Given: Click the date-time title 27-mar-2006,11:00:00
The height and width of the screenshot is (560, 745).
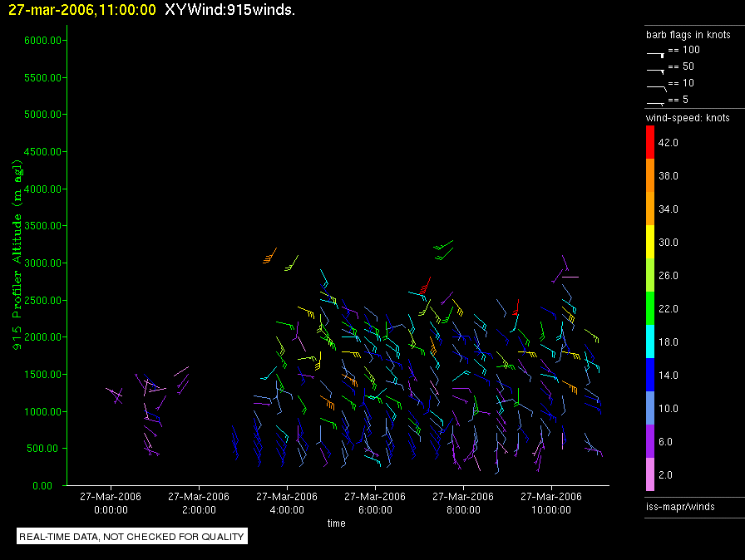Looking at the screenshot, I should pyautogui.click(x=82, y=10).
